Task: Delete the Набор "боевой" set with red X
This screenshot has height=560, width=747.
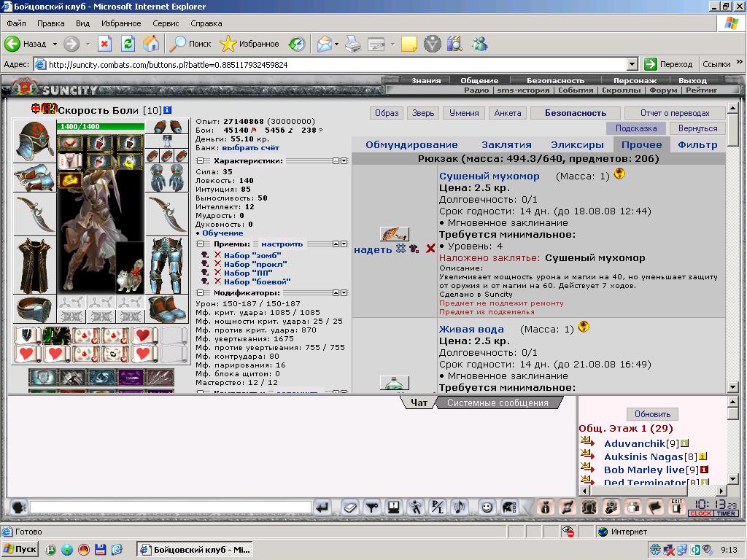Action: pyautogui.click(x=217, y=281)
